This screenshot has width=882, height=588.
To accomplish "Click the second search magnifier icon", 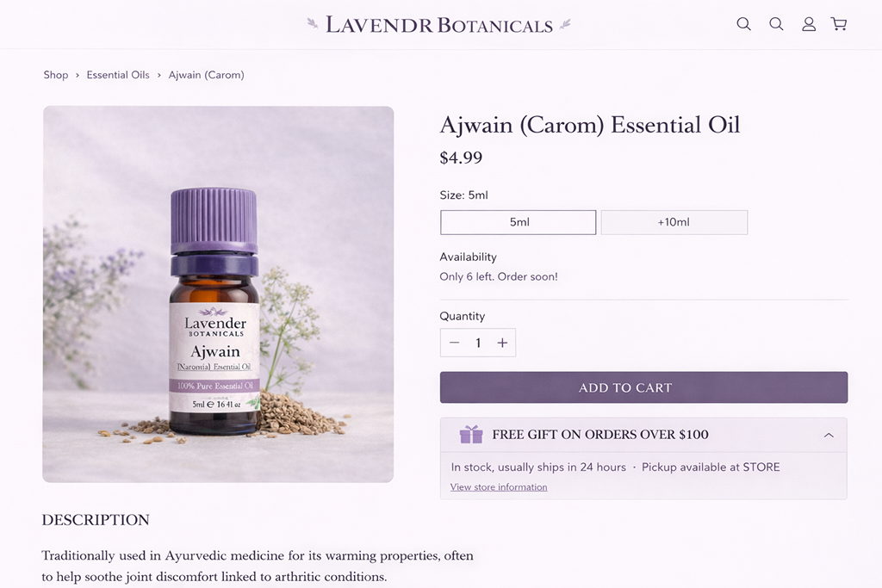I will [776, 23].
